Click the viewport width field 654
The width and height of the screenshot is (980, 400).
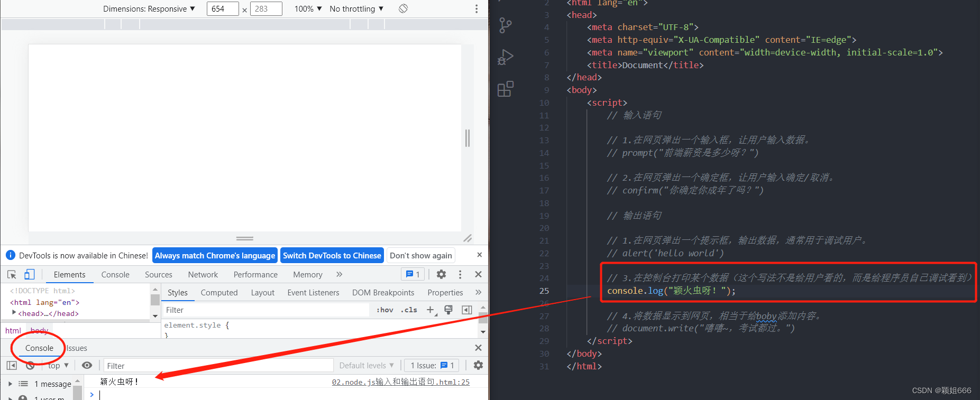pos(223,8)
